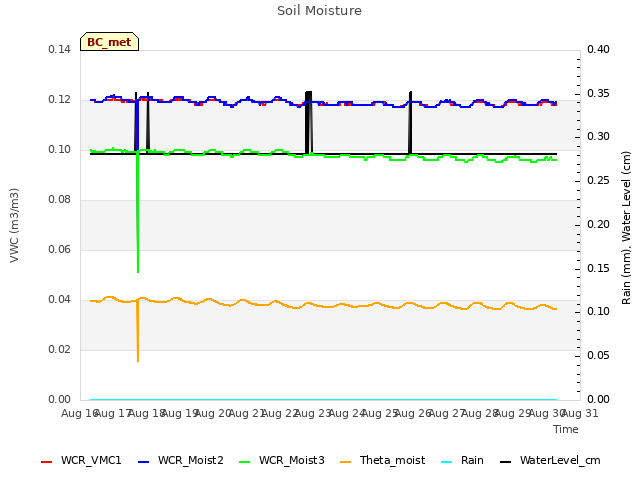Click the Aug 23 date tick label
Image resolution: width=640 pixels, height=480 pixels.
click(x=313, y=413)
